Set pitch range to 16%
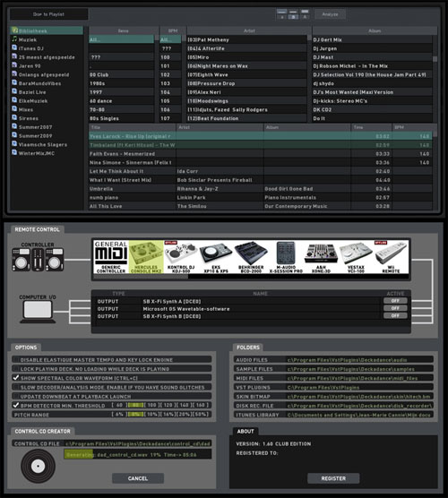 (168, 415)
